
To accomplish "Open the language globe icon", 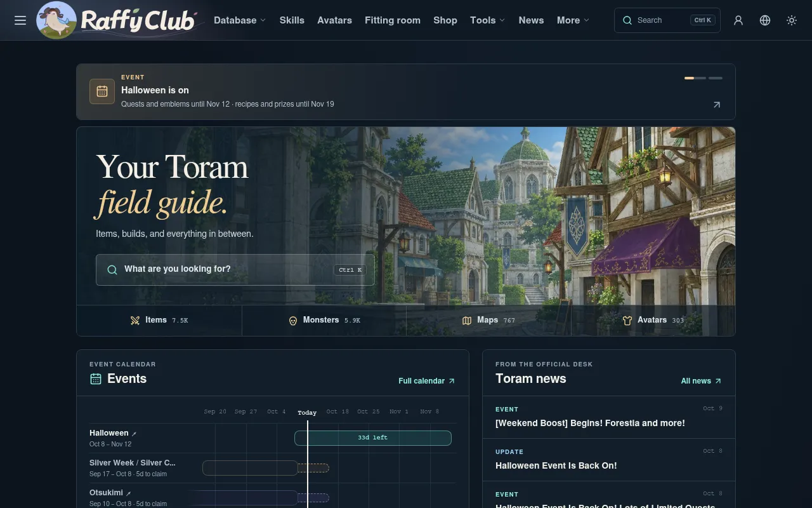I will point(765,20).
